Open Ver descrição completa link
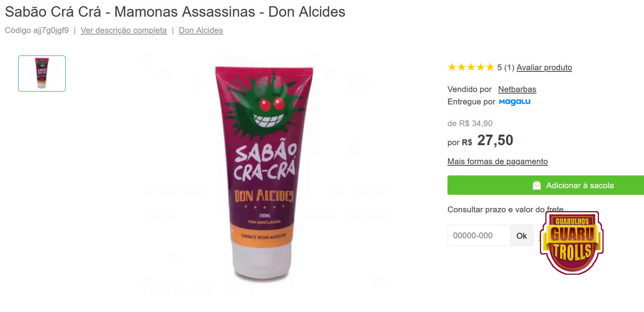The width and height of the screenshot is (644, 312). pyautogui.click(x=124, y=30)
